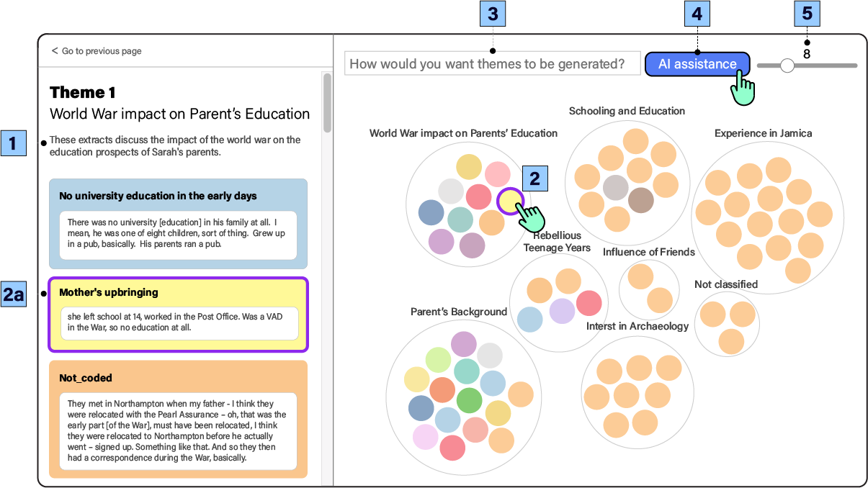The image size is (868, 488).
Task: Click the There was no university extract text
Action: 178,233
